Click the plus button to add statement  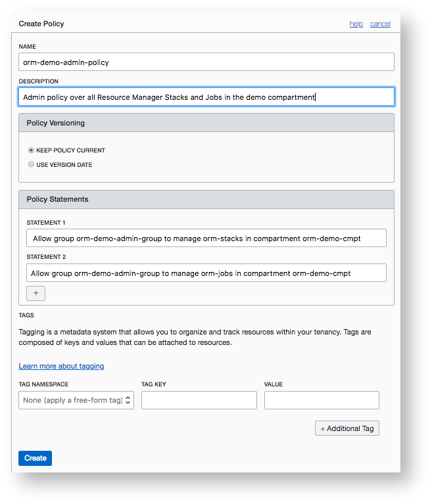(36, 293)
